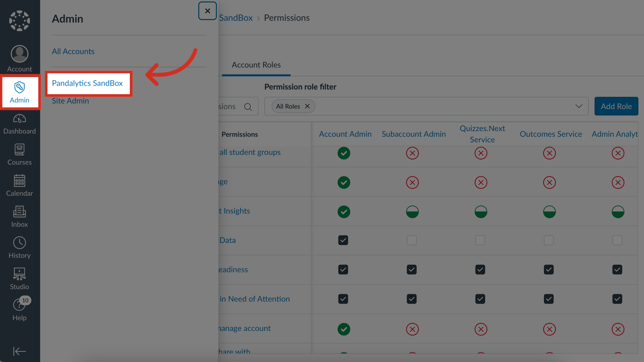Remove the All Roles filter chip
The image size is (644, 362).
pyautogui.click(x=308, y=106)
